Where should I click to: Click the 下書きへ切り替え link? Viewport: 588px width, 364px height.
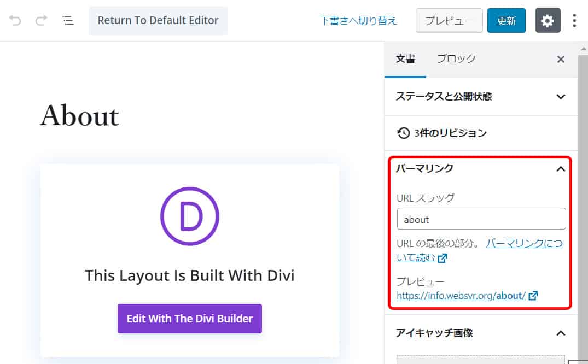tap(358, 21)
